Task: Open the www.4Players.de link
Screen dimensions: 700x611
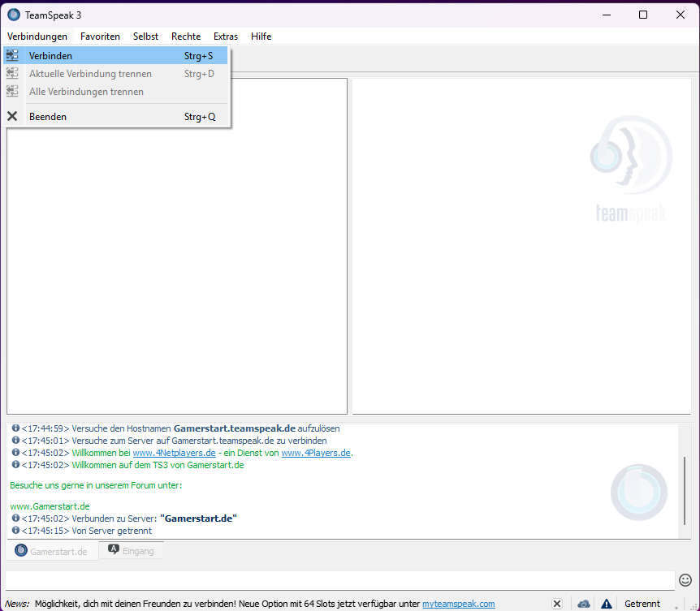Action: tap(316, 453)
